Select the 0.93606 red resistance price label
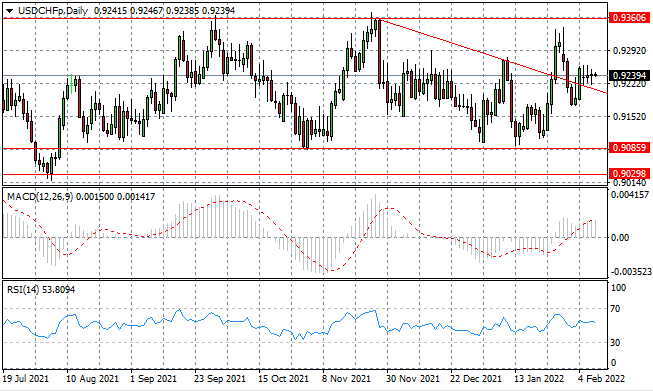Image resolution: width=653 pixels, height=391 pixels. [x=629, y=17]
